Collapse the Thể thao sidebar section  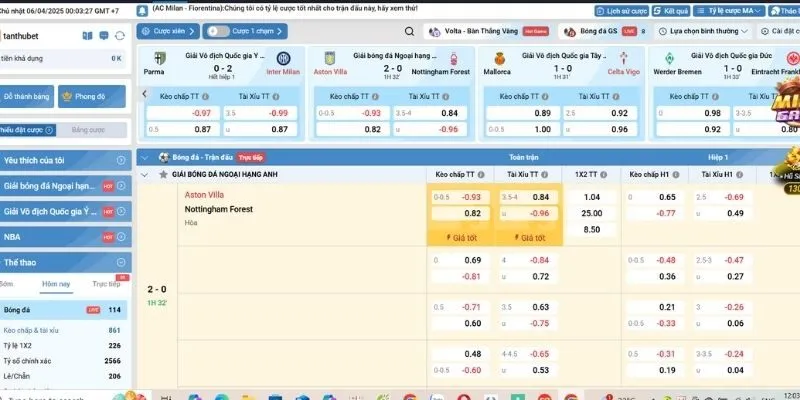click(x=122, y=262)
